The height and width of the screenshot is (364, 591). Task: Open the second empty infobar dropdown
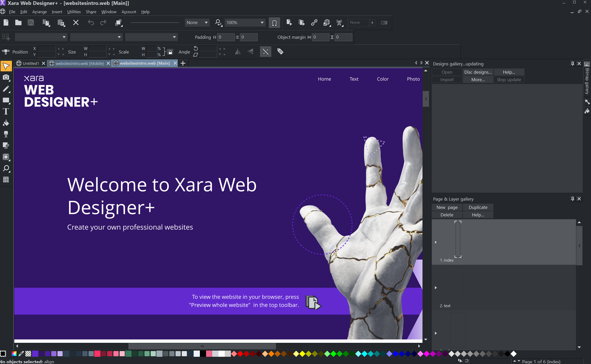pos(96,37)
